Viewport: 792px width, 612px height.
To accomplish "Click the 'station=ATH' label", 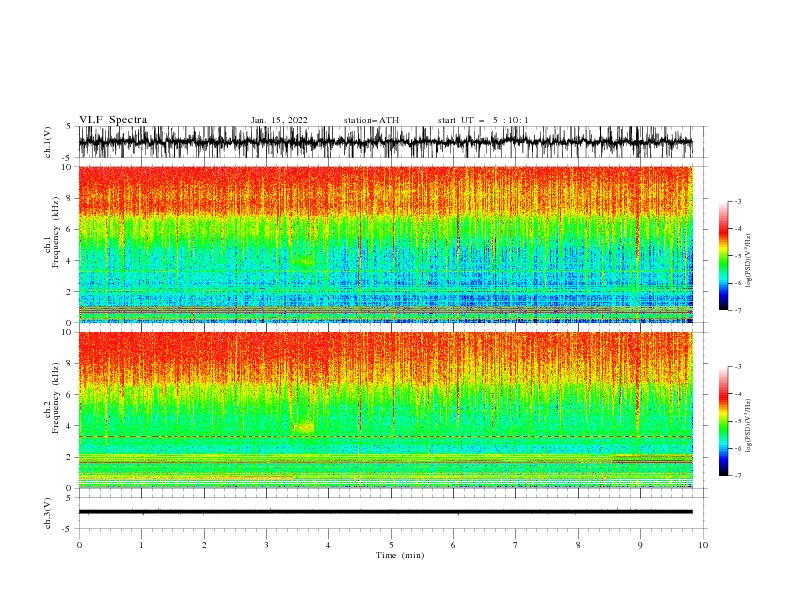I will [371, 120].
